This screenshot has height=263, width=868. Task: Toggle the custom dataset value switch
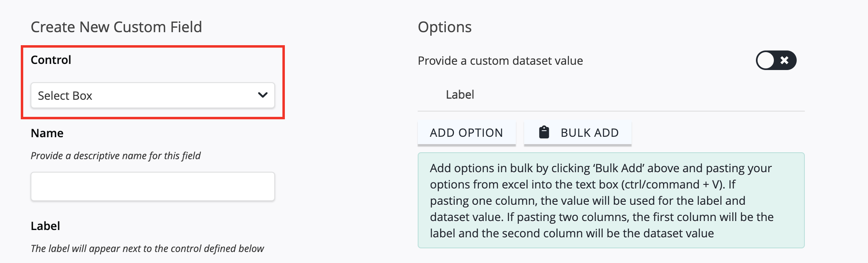[x=776, y=60]
